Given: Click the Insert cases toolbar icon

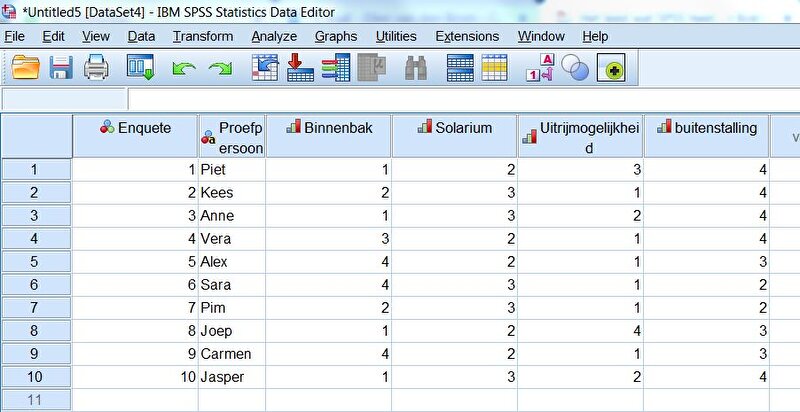Looking at the screenshot, I should [459, 68].
